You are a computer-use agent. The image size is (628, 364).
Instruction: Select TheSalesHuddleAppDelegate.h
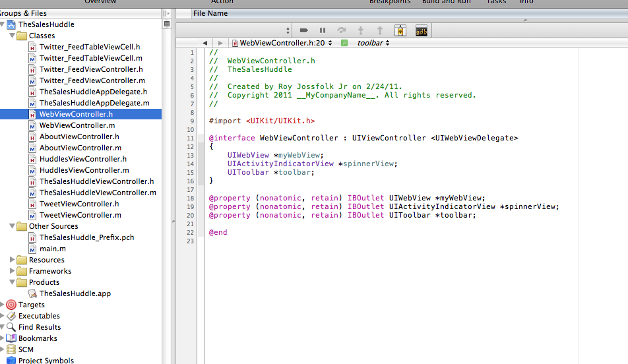[93, 92]
